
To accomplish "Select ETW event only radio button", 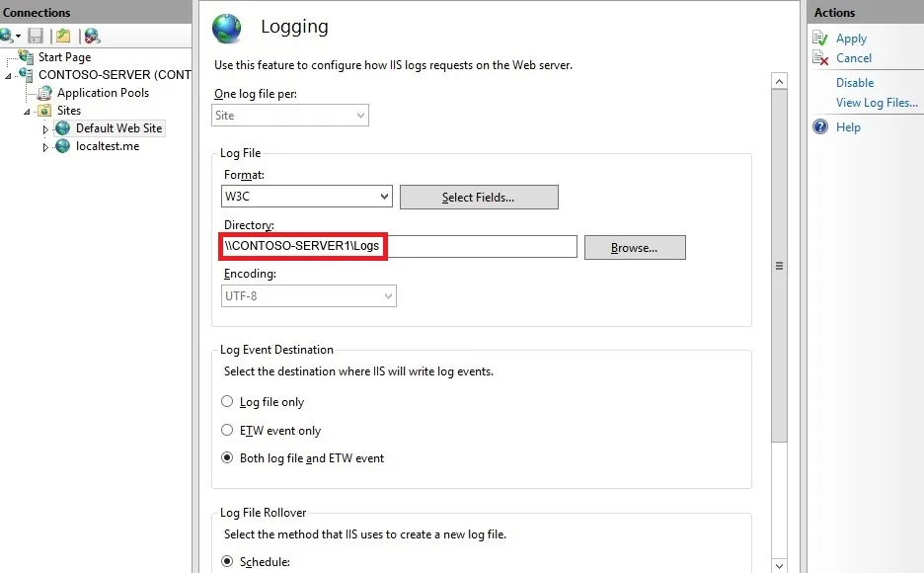I will click(x=227, y=430).
